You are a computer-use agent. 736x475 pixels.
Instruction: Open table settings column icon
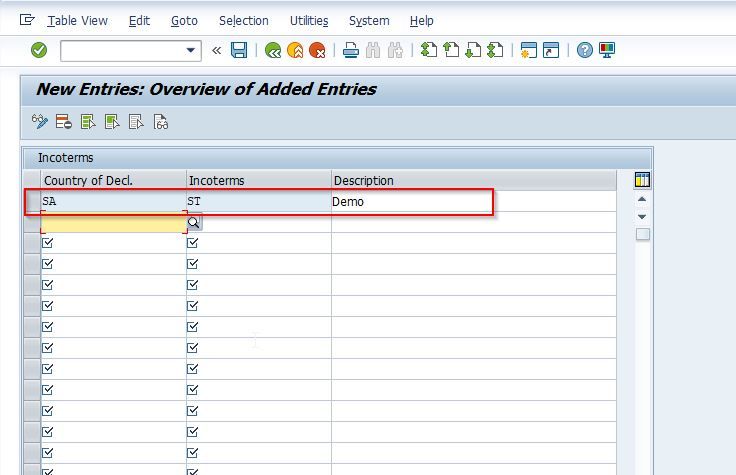(642, 179)
